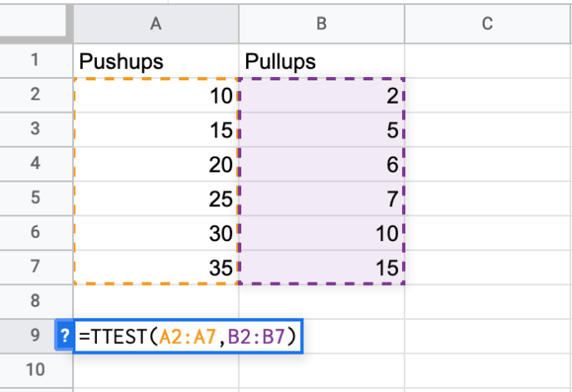The height and width of the screenshot is (392, 572).
Task: Select empty cell C4
Action: point(487,164)
